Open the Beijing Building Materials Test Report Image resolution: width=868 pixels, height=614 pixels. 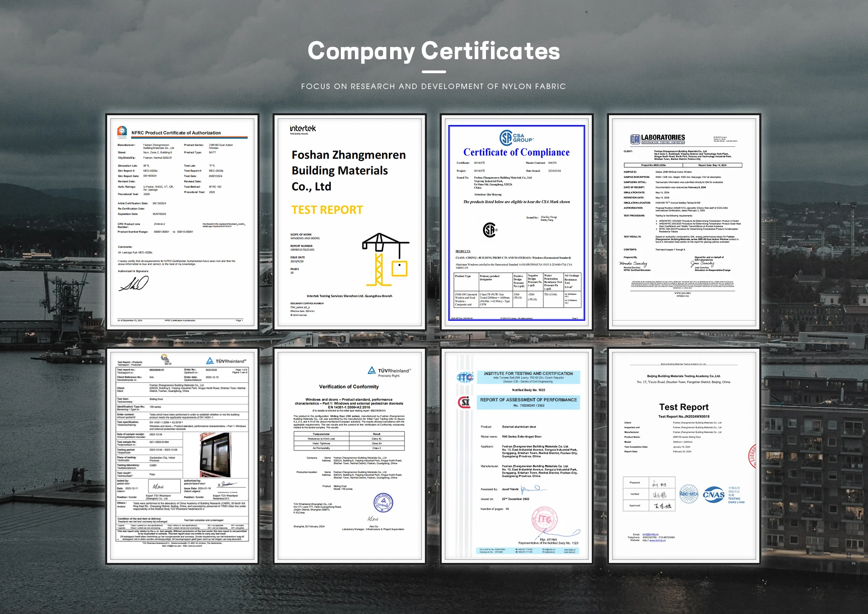tap(684, 455)
